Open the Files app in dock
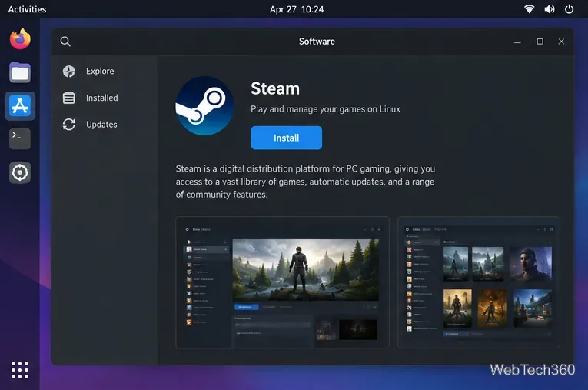588x390 pixels. 20,72
